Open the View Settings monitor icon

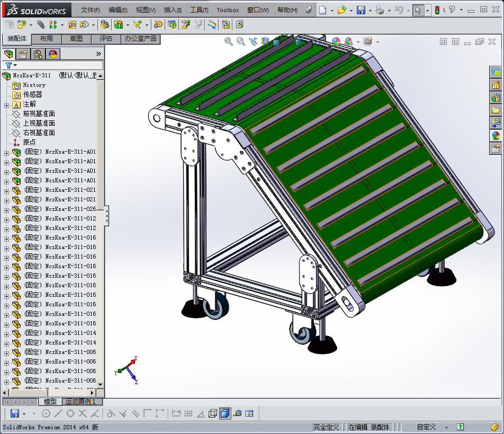368,41
